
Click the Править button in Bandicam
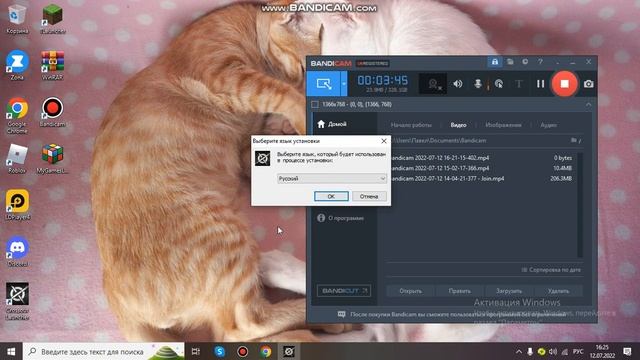pos(460,291)
